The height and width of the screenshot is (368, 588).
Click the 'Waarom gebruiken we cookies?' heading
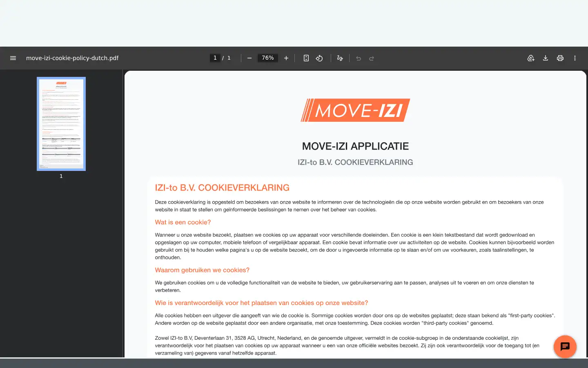(x=202, y=270)
